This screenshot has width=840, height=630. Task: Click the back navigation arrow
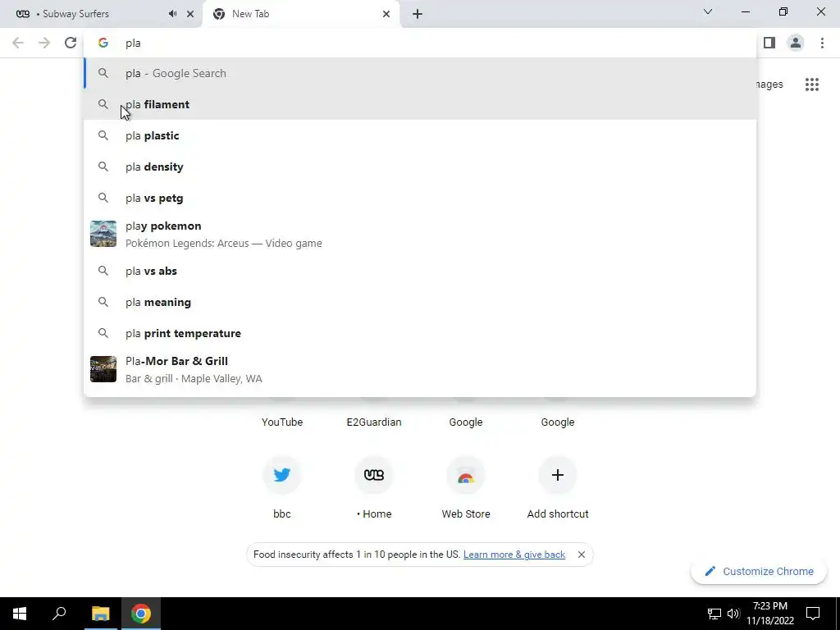click(x=18, y=43)
